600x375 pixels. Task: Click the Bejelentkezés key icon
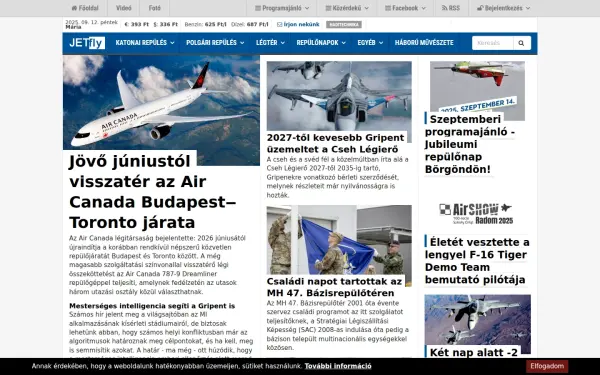coord(480,8)
